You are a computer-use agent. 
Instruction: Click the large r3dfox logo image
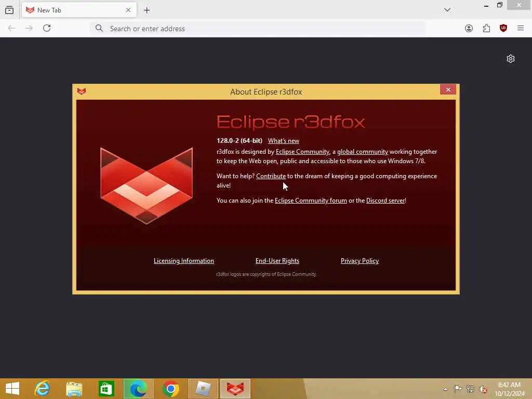[x=147, y=185]
